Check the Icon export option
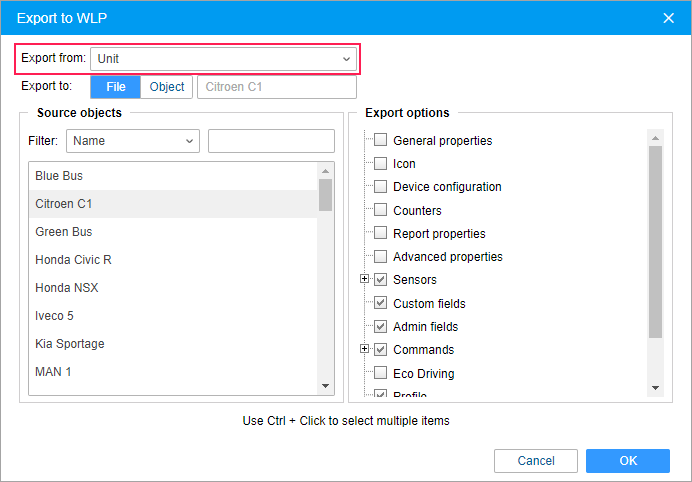Screen dimensions: 692x482 tap(380, 163)
